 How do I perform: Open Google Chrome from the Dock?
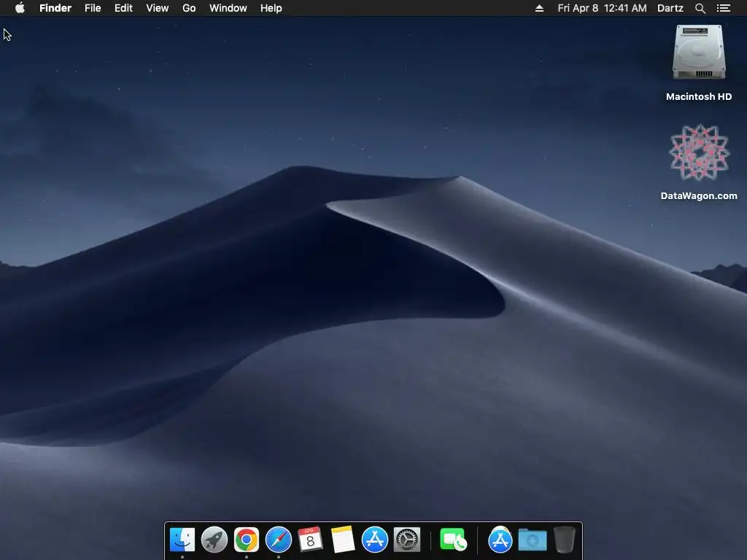pos(247,540)
